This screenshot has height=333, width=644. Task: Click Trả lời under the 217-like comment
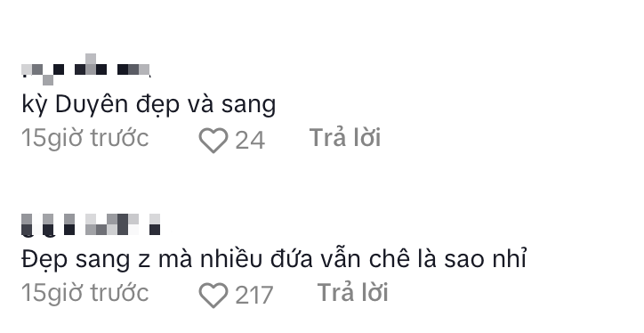point(353,292)
